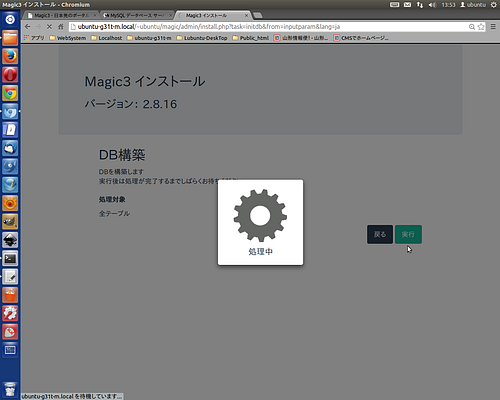Open Thunderbird mail from the launcher
Screen dimensions: 500x400
tap(10, 148)
